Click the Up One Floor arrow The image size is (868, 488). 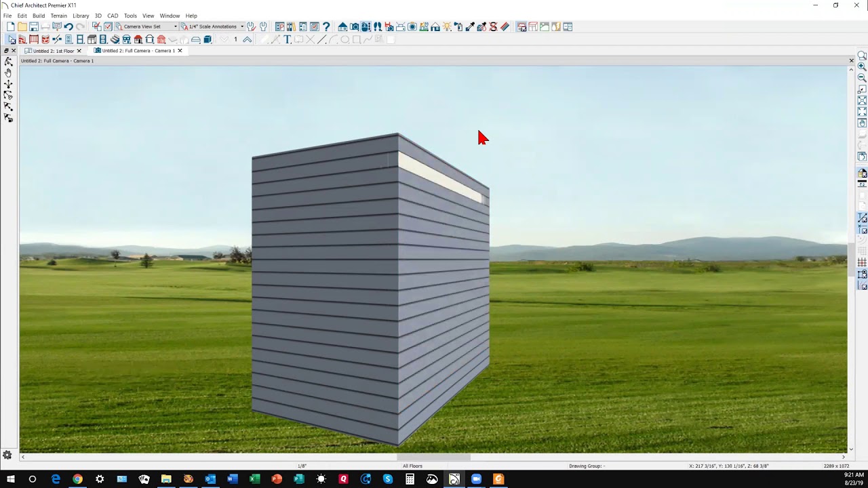point(247,39)
